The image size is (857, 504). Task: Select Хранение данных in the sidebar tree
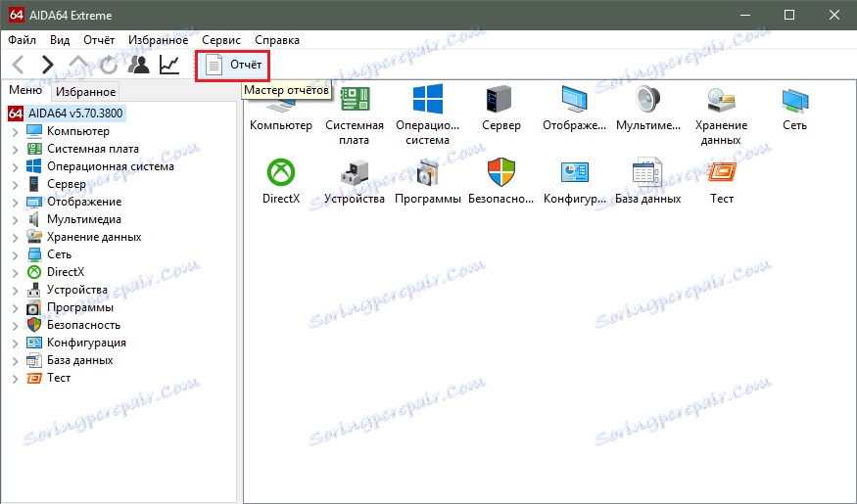[x=94, y=237]
